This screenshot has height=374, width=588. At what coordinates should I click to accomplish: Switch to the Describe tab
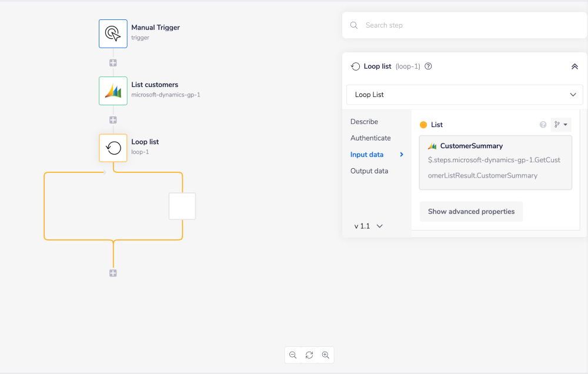[364, 122]
